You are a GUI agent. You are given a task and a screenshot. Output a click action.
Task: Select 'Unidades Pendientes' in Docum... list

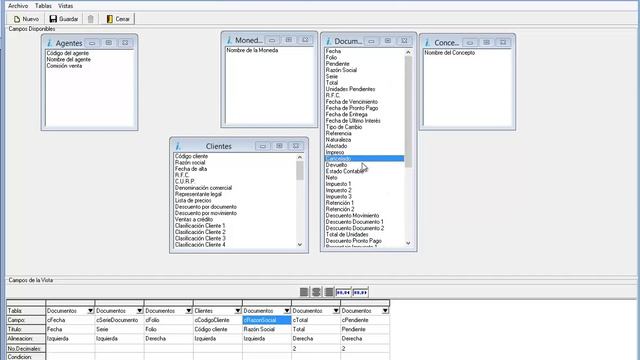click(x=350, y=89)
